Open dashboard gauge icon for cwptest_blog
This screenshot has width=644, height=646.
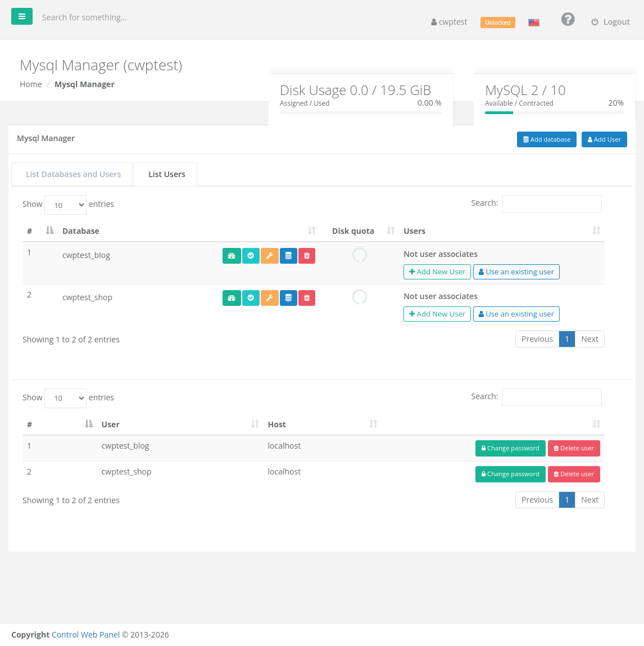232,256
